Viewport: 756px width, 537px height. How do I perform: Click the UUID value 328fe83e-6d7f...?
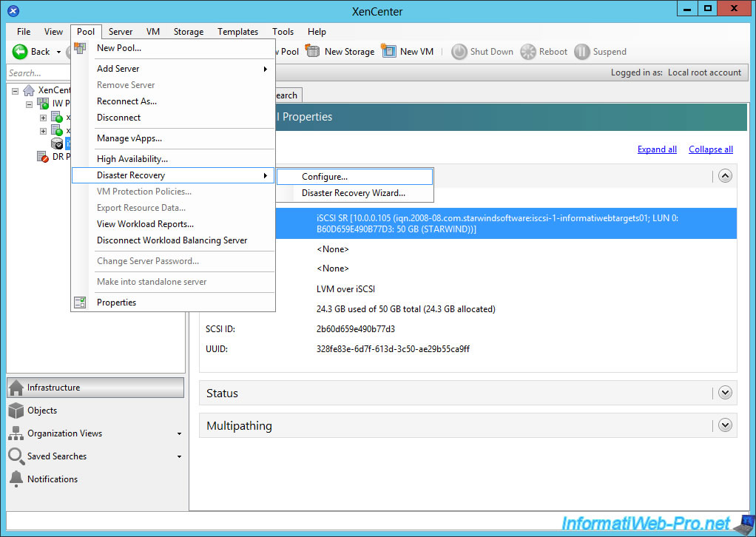click(393, 349)
